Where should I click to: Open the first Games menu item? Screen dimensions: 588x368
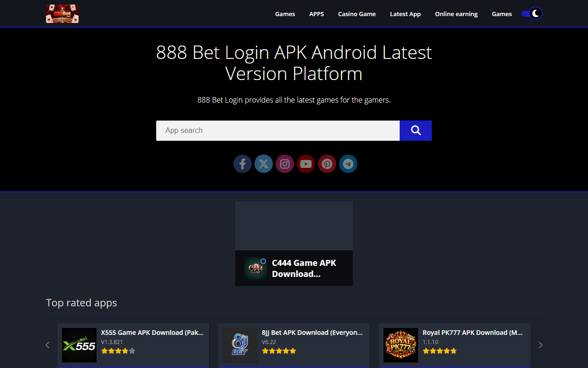(x=285, y=14)
